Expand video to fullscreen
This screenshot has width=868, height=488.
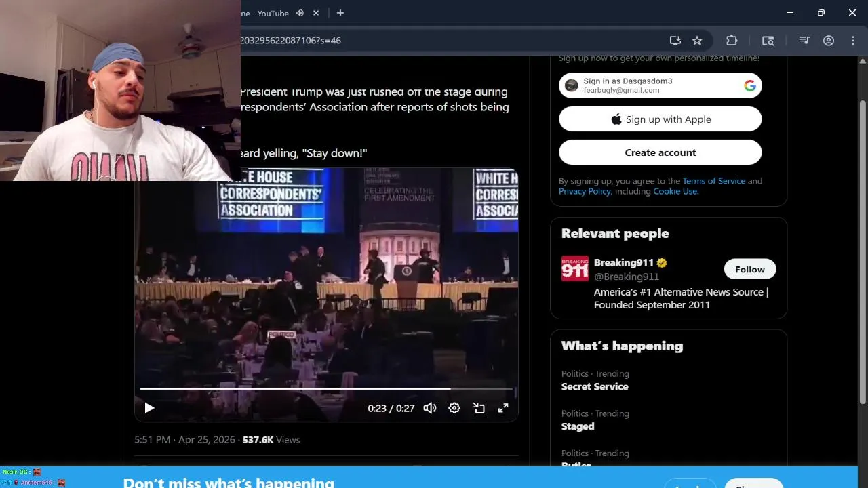503,408
